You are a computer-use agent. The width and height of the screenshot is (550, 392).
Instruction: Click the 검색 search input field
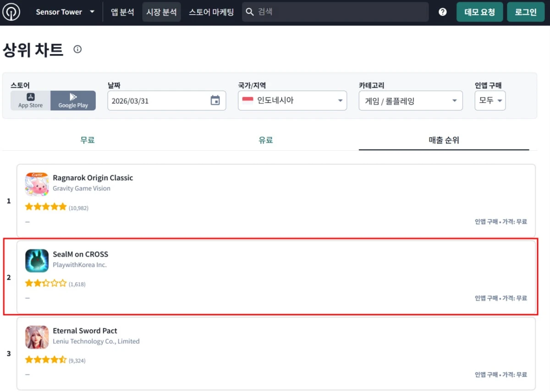pos(339,12)
